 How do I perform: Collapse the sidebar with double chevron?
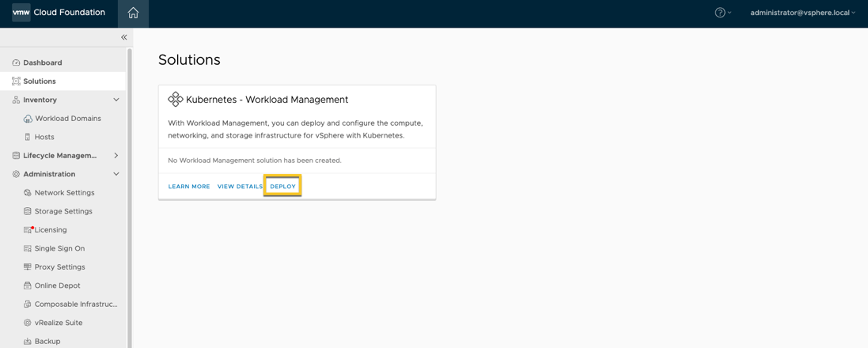pos(124,37)
